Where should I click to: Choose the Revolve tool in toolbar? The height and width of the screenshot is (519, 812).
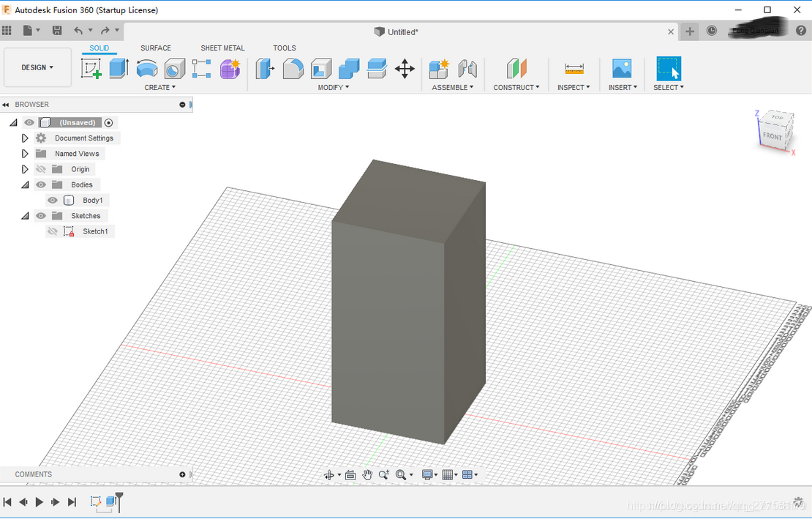tap(147, 69)
